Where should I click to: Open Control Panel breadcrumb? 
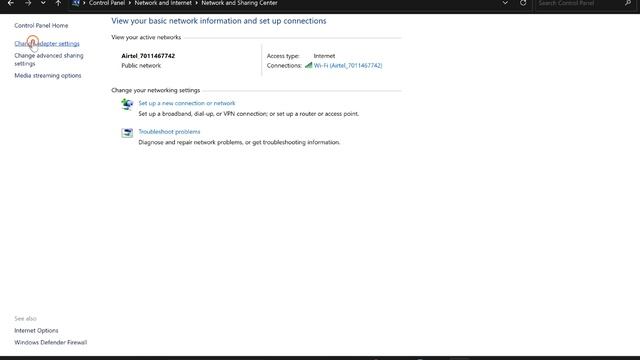point(107,3)
